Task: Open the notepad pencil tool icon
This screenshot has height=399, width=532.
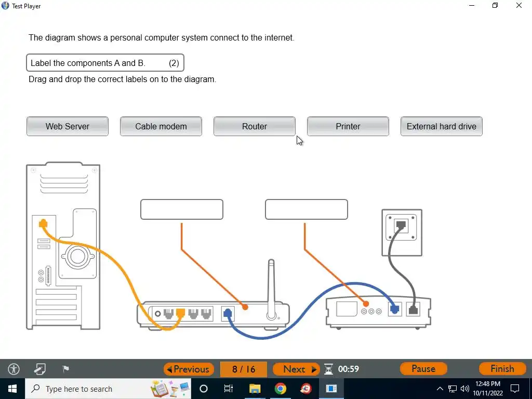Action: tap(39, 369)
